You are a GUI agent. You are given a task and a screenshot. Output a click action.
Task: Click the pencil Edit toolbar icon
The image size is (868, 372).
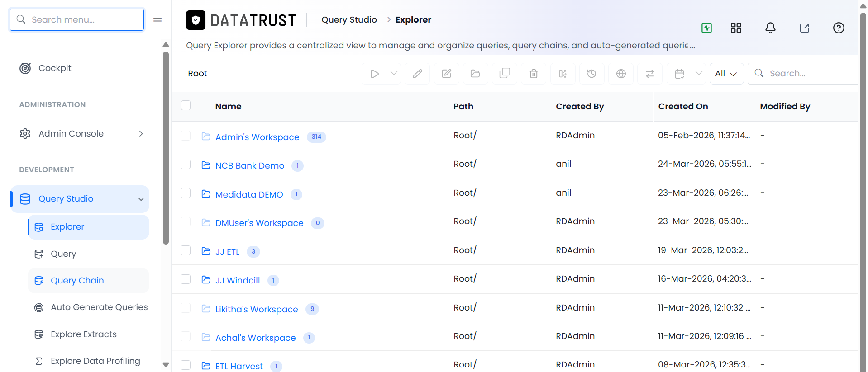pyautogui.click(x=417, y=74)
